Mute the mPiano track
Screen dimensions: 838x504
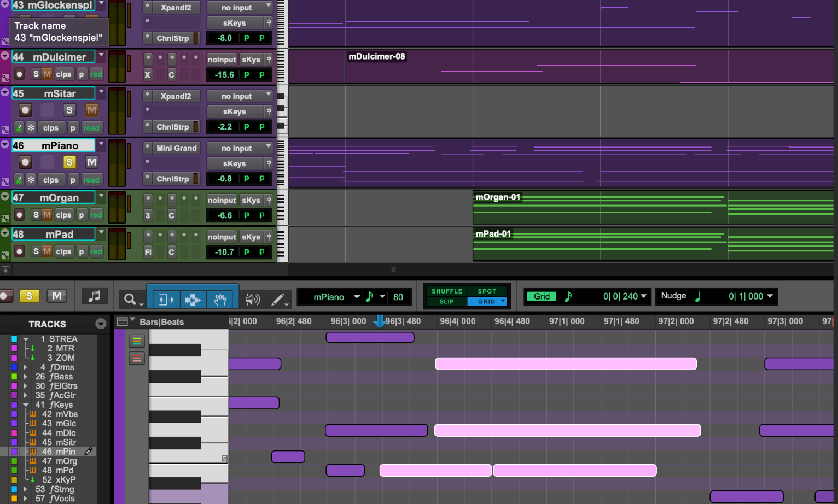click(91, 162)
